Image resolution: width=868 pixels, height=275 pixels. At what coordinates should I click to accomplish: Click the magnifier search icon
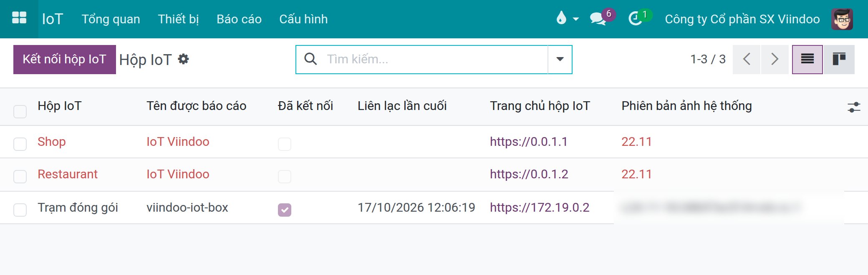point(310,59)
